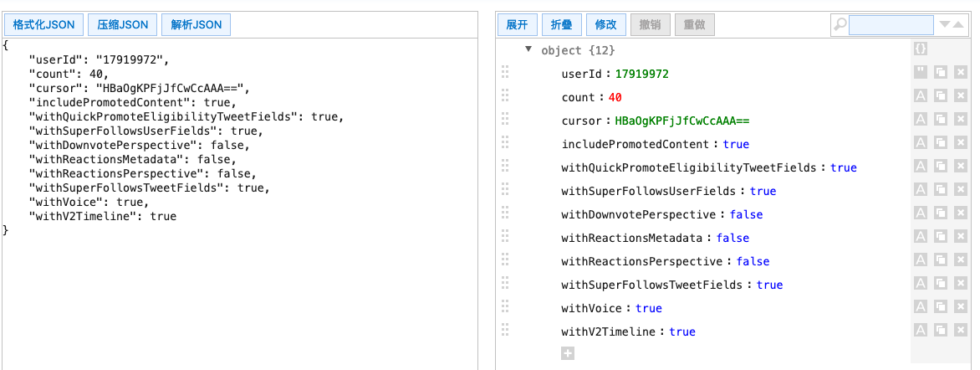Click the plus icon to append field

tap(568, 353)
